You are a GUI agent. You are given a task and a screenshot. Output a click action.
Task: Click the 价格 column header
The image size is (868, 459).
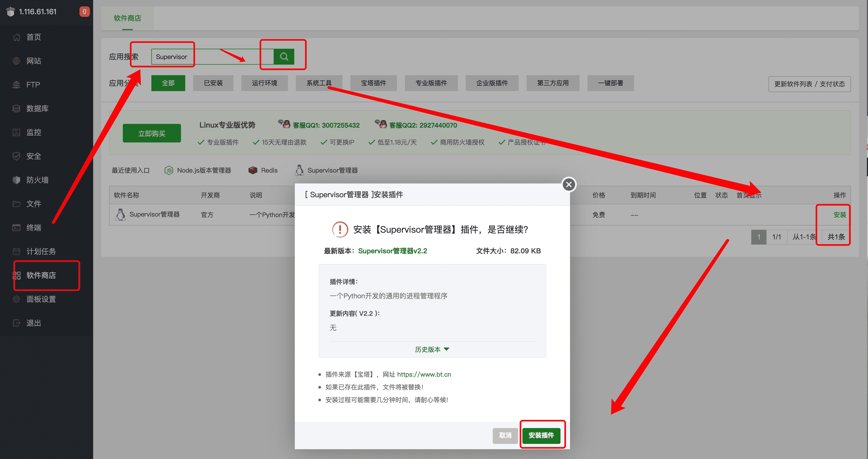tap(599, 195)
